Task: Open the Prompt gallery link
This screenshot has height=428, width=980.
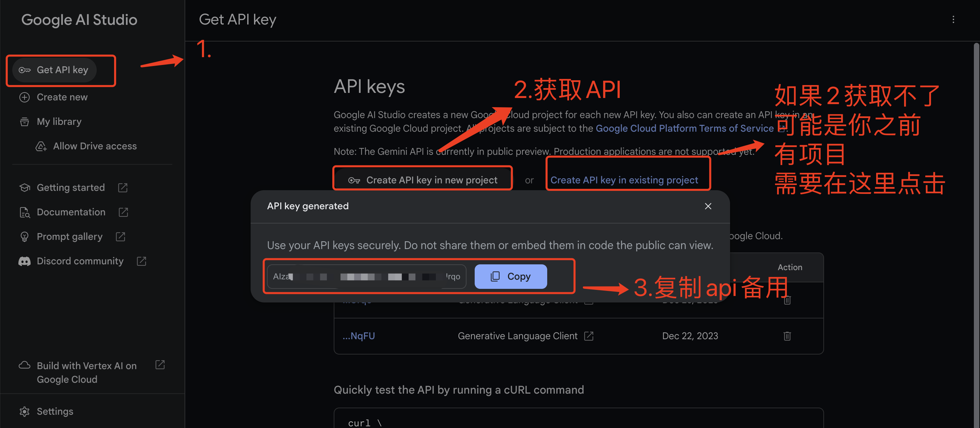Action: pyautogui.click(x=69, y=236)
